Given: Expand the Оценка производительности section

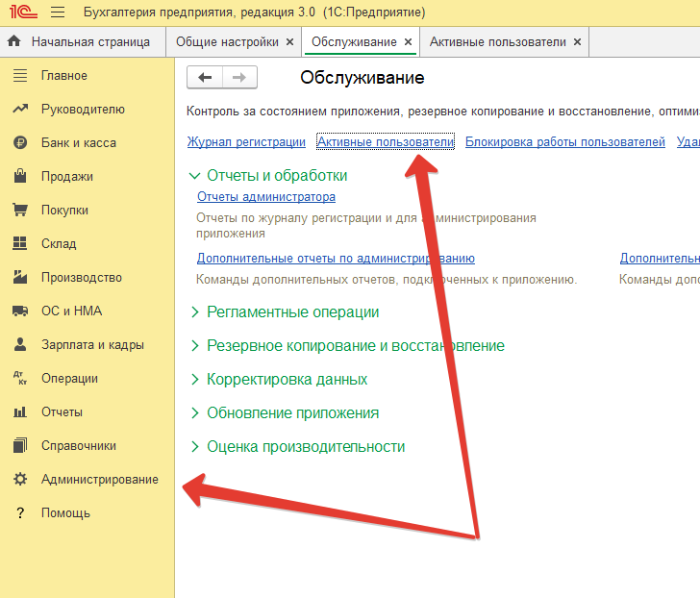Looking at the screenshot, I should (x=194, y=446).
